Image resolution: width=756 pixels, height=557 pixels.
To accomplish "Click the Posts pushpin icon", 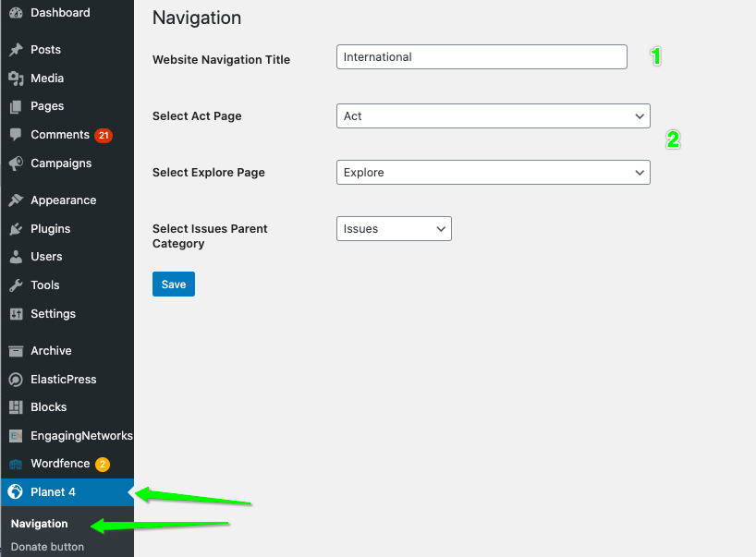I will 16,50.
